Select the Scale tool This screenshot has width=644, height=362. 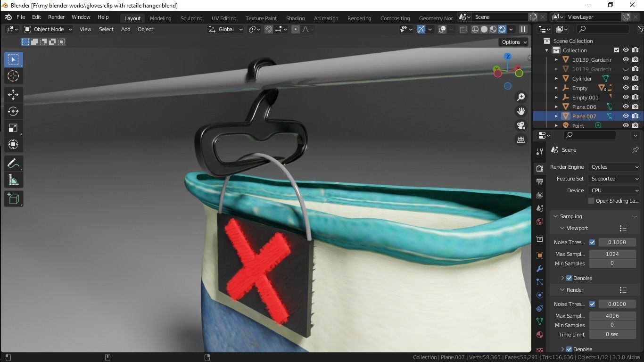[x=13, y=128]
